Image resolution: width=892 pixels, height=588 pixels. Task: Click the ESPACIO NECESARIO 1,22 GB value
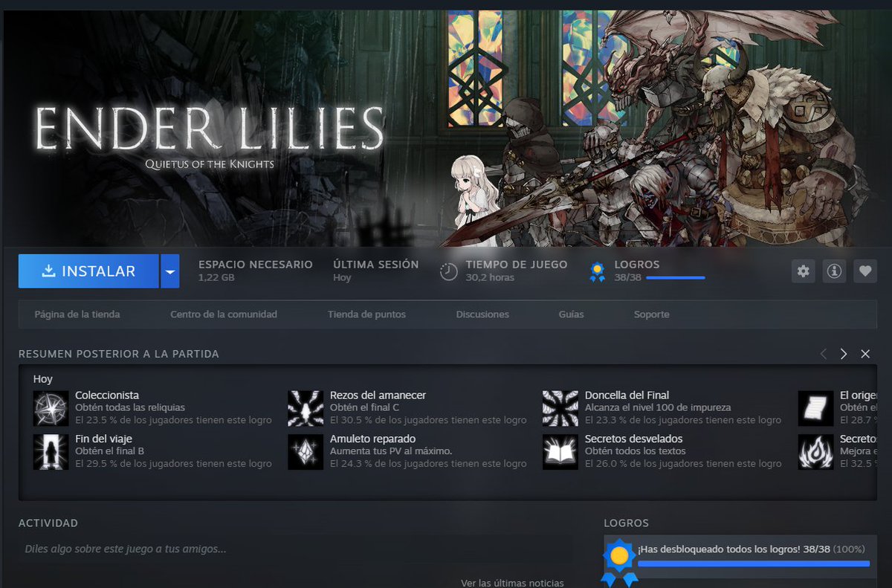pos(216,277)
